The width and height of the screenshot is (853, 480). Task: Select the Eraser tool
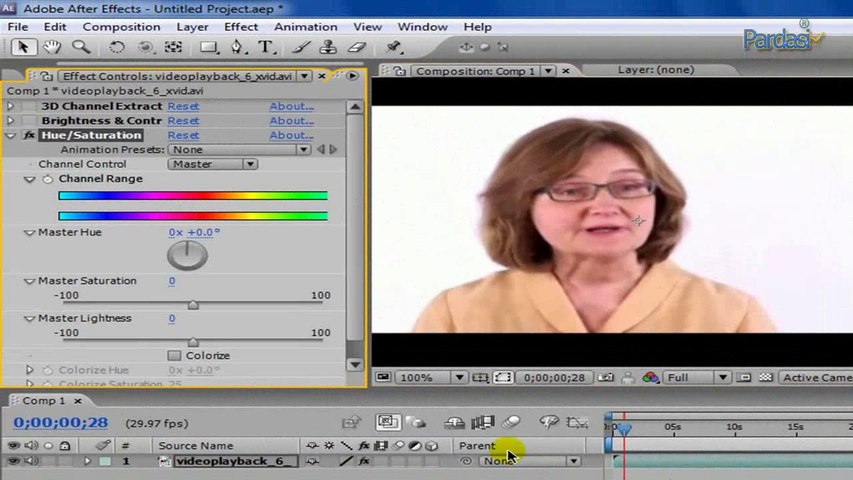357,47
